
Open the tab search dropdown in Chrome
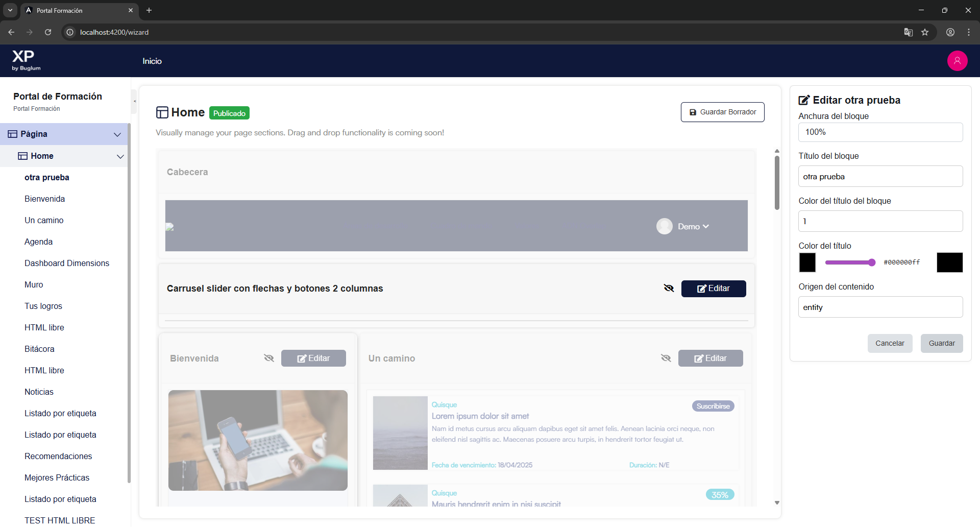[x=10, y=10]
